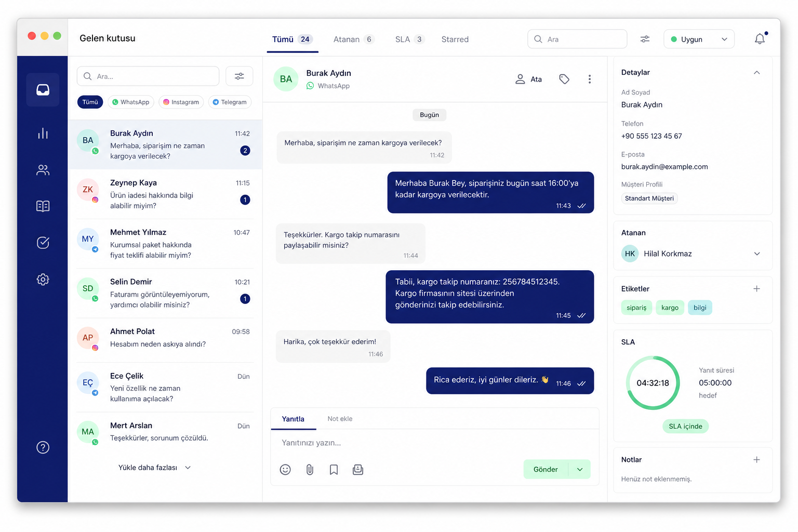Open the analytics bar chart sidebar icon
Viewport: 798px width, 532px height.
[x=43, y=134]
